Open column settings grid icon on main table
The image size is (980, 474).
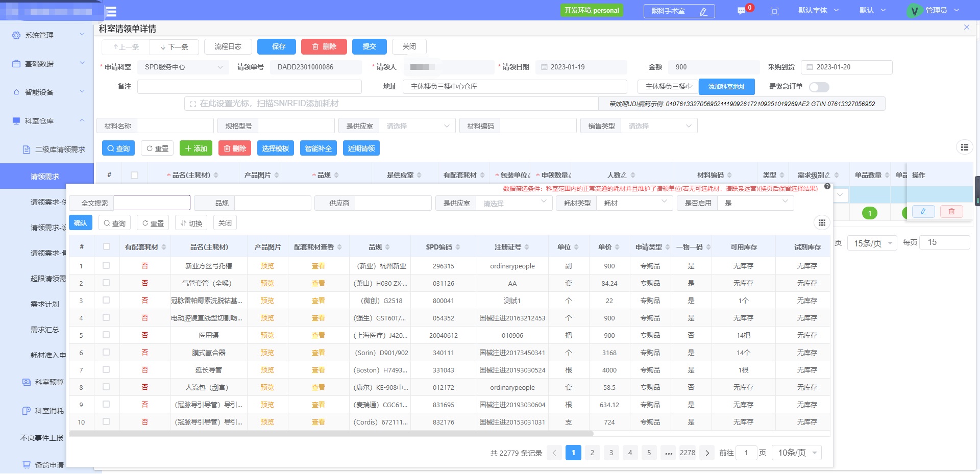964,147
